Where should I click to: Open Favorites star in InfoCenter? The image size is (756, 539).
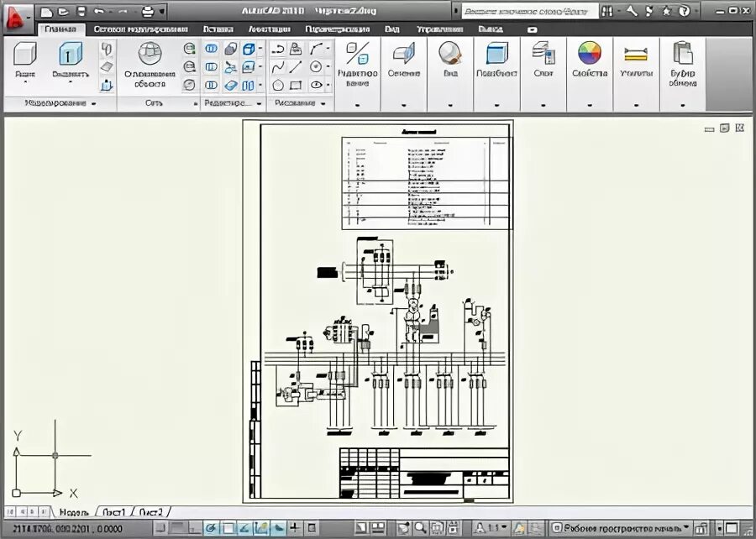(666, 11)
